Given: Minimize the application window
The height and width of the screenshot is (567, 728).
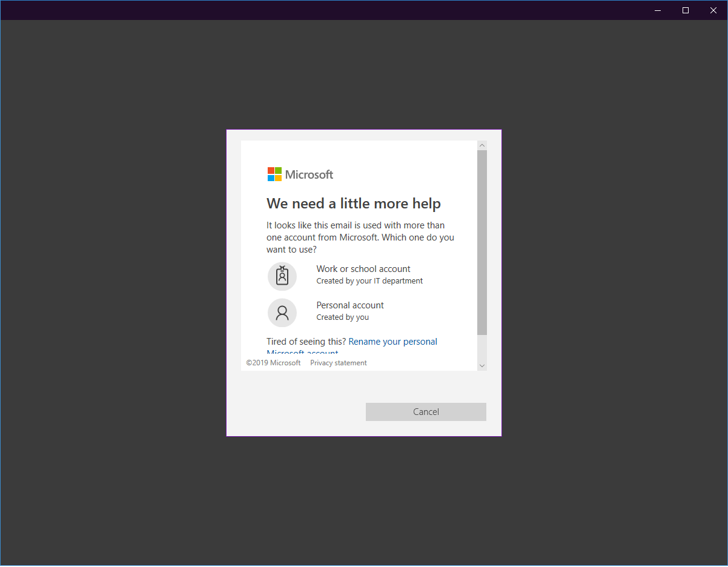Looking at the screenshot, I should (x=658, y=10).
